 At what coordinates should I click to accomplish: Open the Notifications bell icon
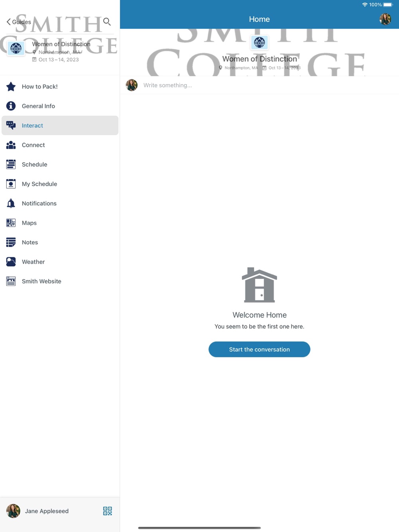click(11, 203)
